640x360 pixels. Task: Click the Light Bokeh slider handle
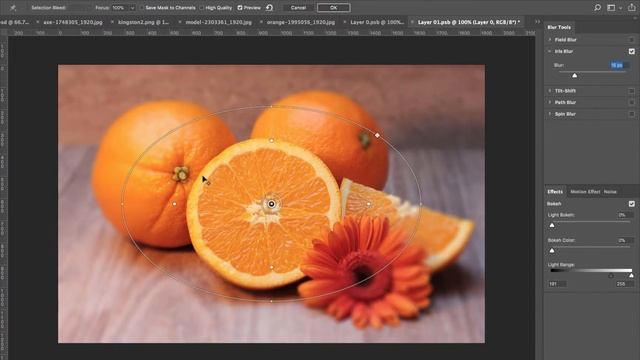pyautogui.click(x=552, y=225)
